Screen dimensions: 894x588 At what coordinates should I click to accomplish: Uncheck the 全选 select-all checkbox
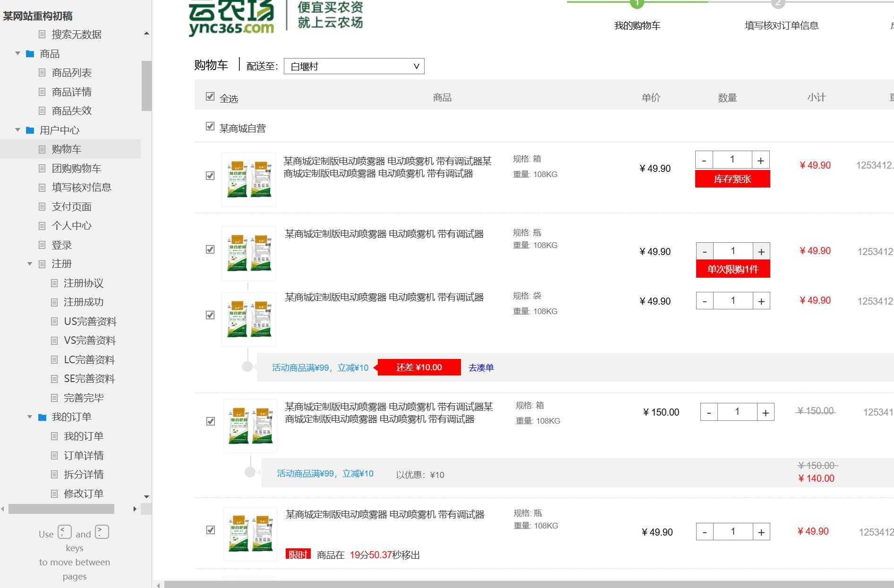click(x=210, y=96)
